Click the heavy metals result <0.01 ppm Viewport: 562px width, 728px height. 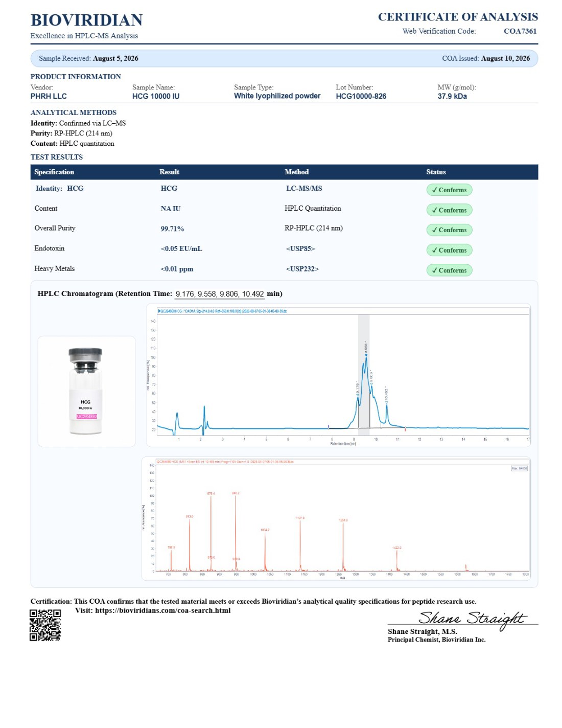tap(177, 269)
